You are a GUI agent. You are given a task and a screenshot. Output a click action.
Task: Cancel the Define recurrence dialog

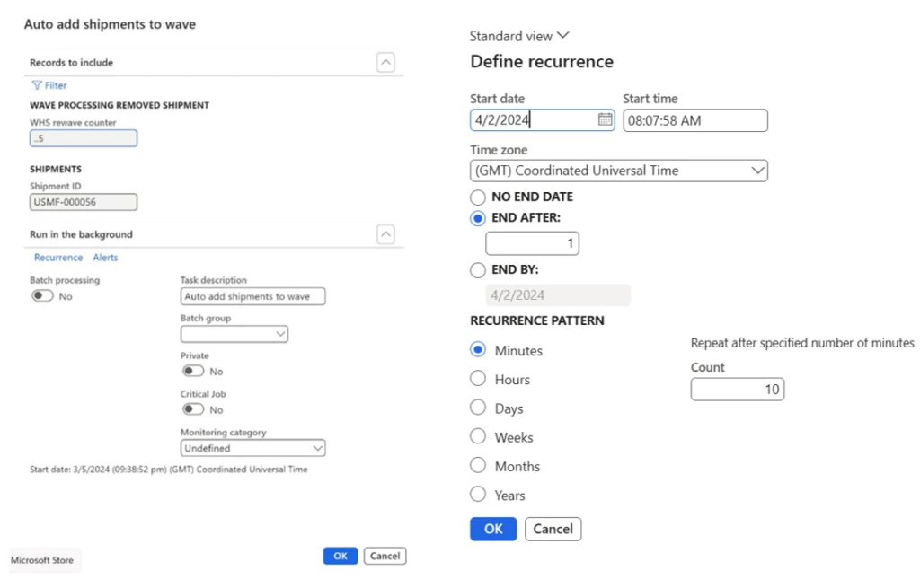tap(553, 529)
